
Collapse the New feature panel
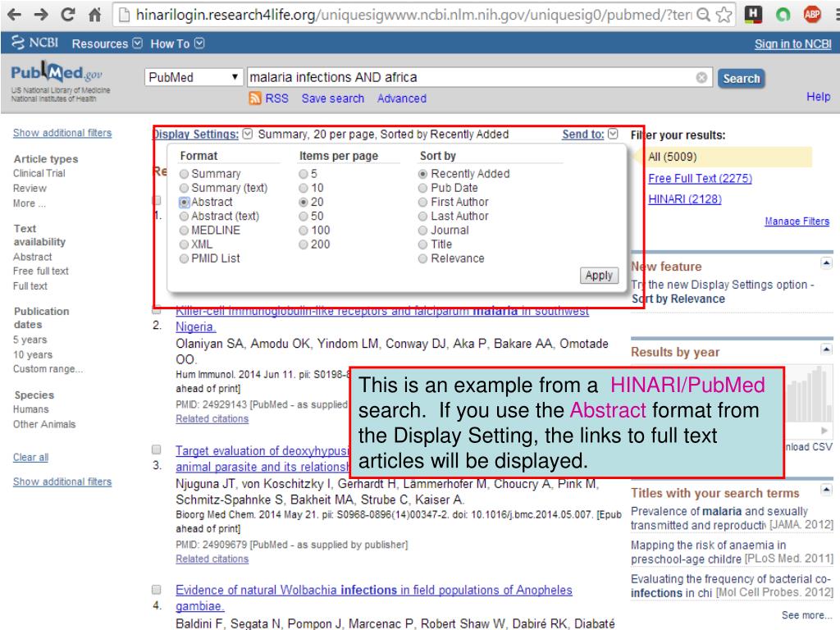click(x=826, y=262)
